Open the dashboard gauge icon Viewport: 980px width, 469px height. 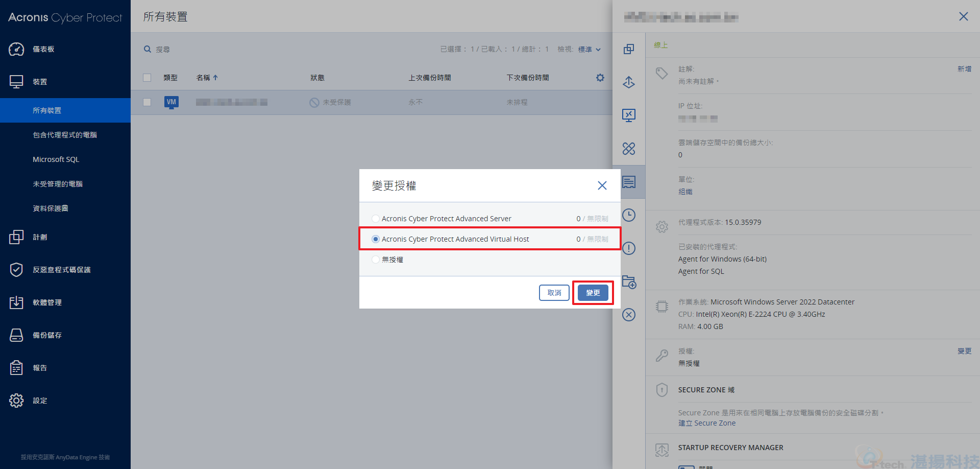point(16,49)
